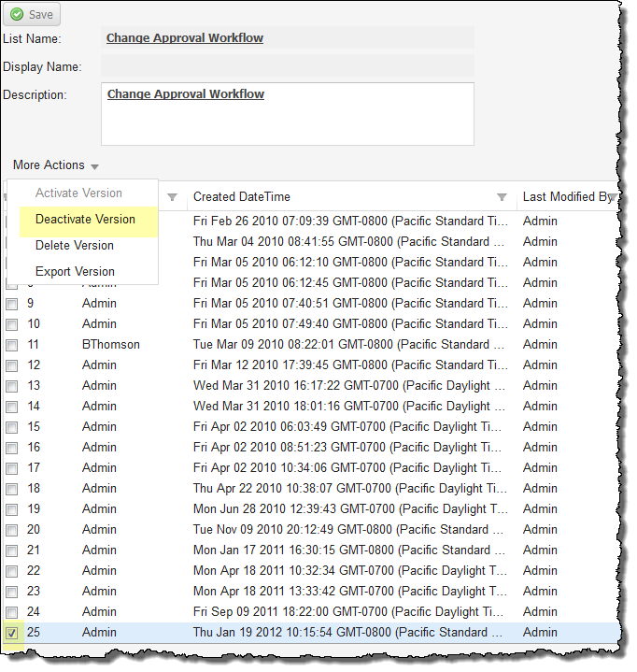The width and height of the screenshot is (637, 672).
Task: Check the box for version 12
Action: pyautogui.click(x=11, y=365)
